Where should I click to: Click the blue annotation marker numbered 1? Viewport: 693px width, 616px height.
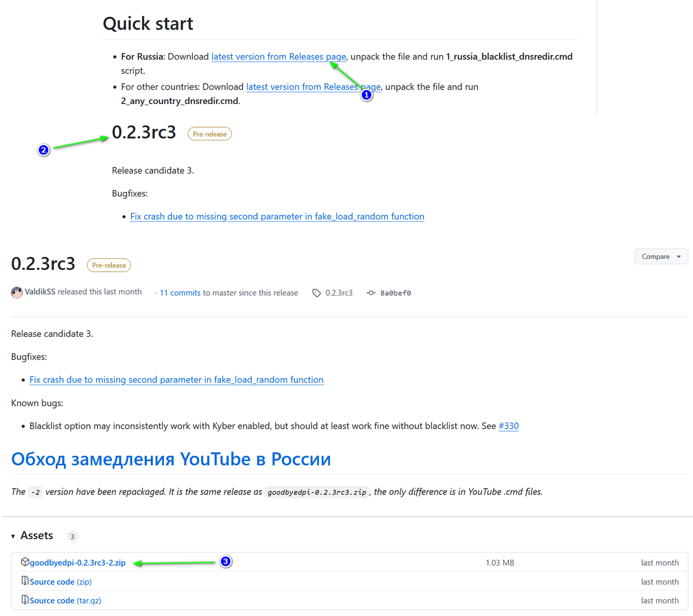coord(366,95)
